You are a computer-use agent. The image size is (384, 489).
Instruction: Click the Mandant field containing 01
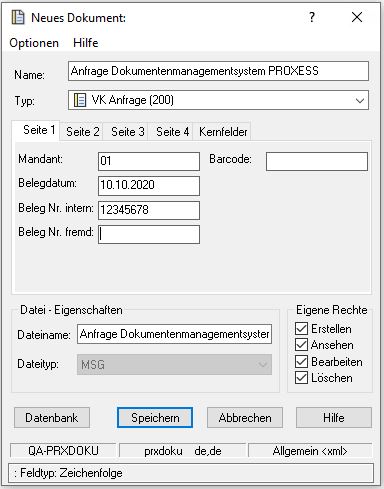click(149, 161)
